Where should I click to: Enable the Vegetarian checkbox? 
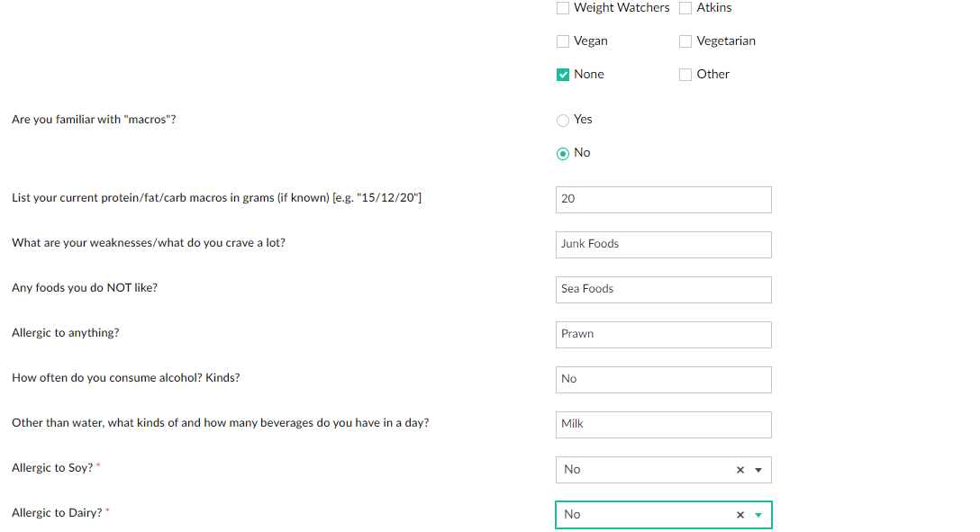click(685, 41)
